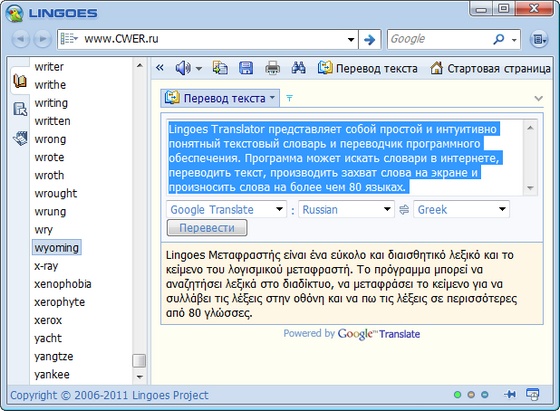Select the word 'writing' in the list
Screen dimensions: 560x411
click(x=51, y=103)
